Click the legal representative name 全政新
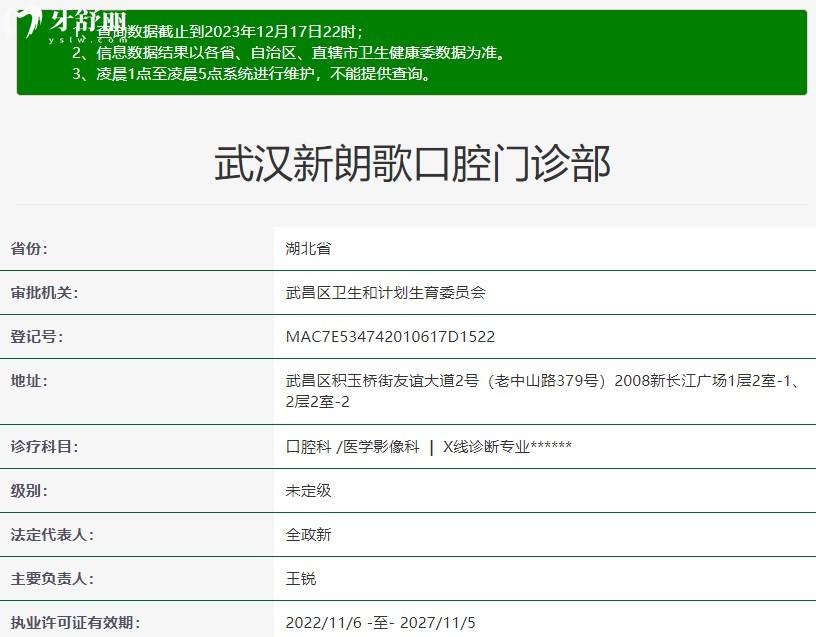The image size is (816, 637). (x=308, y=535)
